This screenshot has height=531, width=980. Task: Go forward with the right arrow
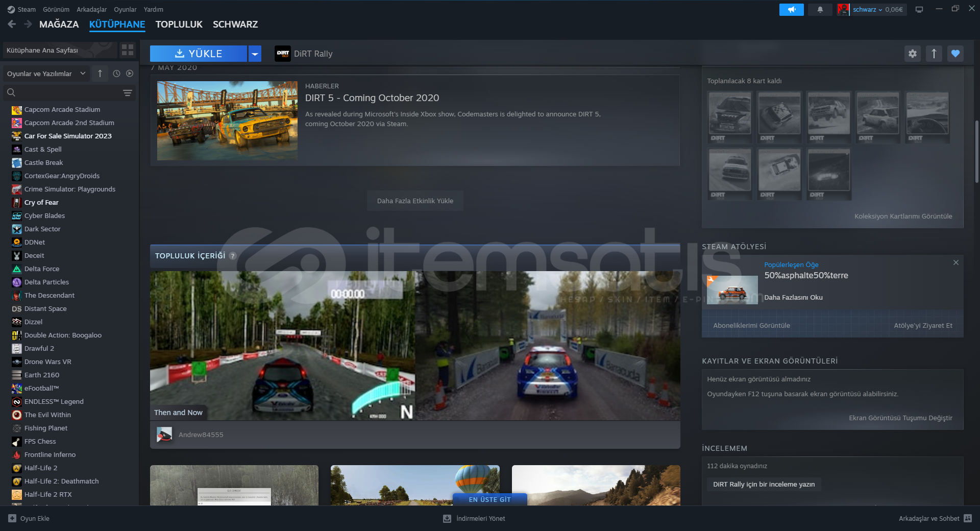28,24
